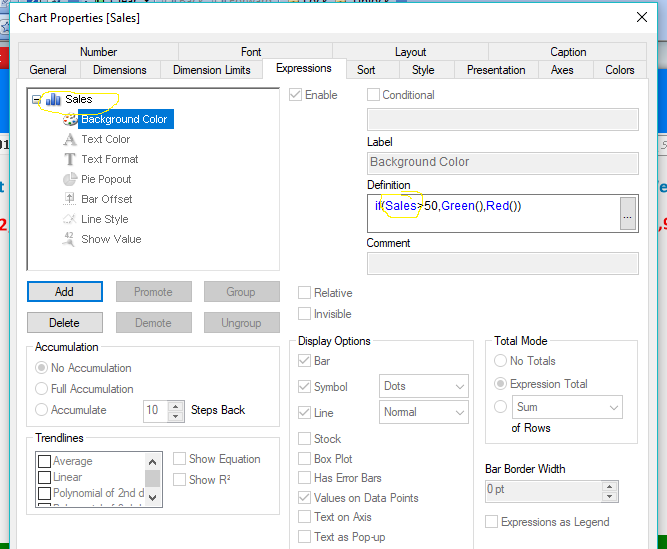Click the Sales bar chart expression icon
This screenshot has height=549, width=667.
pyautogui.click(x=53, y=100)
